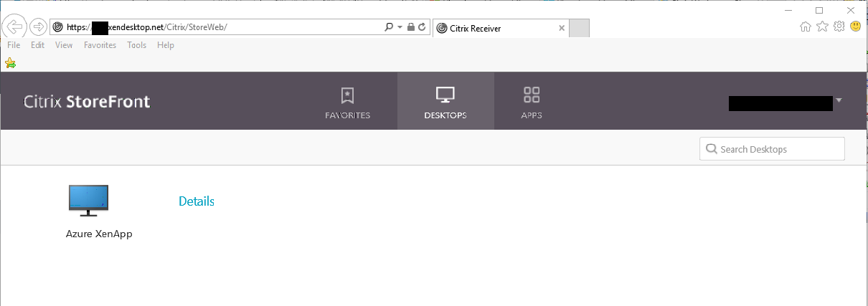Screen dimensions: 868x306
Task: Open the address bar autocomplete dropdown arrow
Action: [400, 27]
